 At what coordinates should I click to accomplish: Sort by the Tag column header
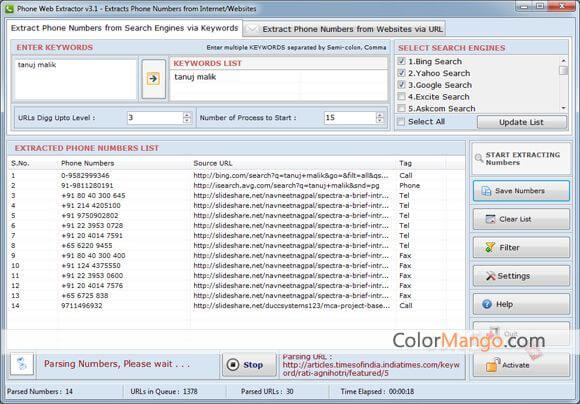tap(405, 163)
